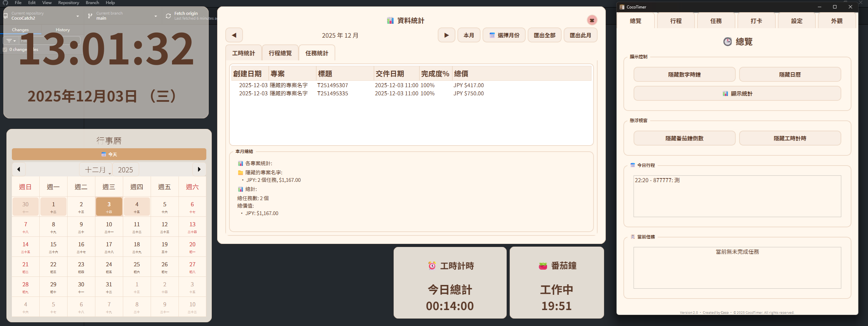Switch to the 行程總覽 tab
Viewport: 868px width, 326px height.
coord(280,53)
